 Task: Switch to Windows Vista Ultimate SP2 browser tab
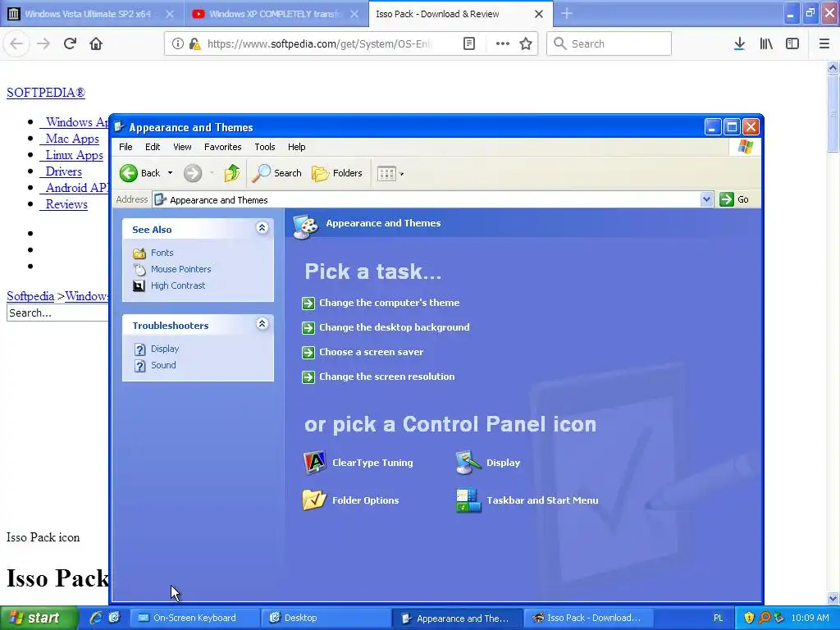click(92, 14)
